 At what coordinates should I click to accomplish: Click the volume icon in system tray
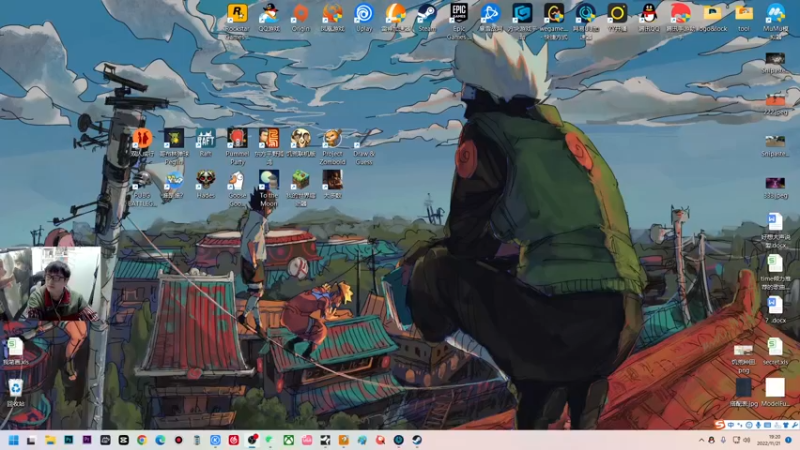click(747, 440)
